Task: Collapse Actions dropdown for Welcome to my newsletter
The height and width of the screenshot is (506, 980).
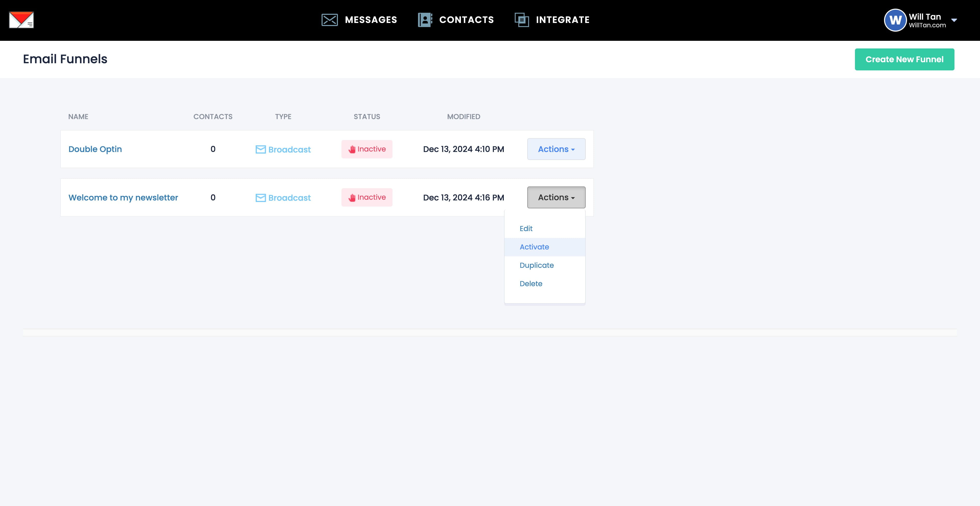Action: (556, 197)
